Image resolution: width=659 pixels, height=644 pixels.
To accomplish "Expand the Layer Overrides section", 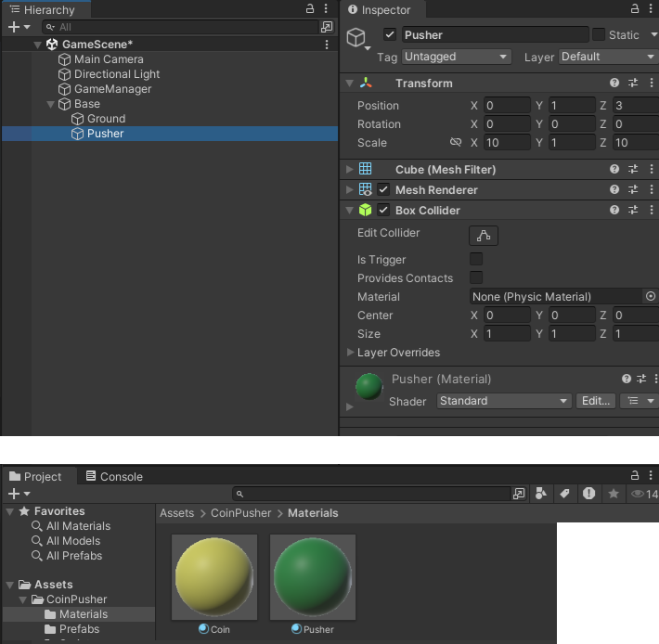I will (350, 353).
